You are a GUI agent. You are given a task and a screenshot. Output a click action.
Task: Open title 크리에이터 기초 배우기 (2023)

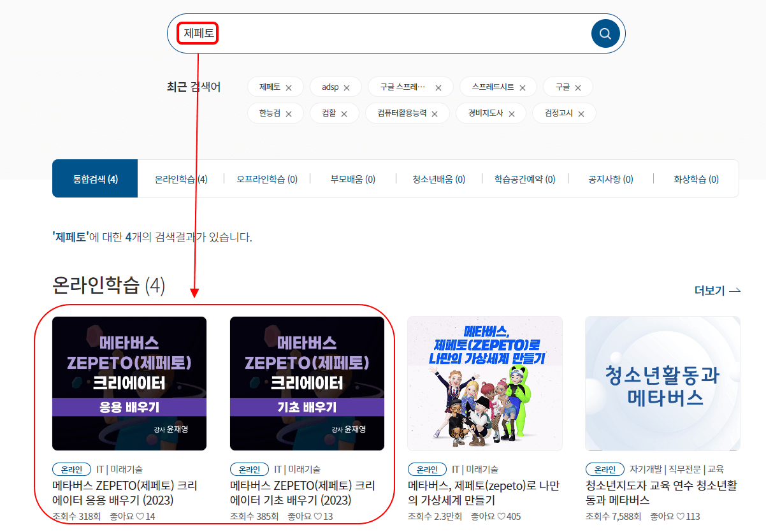point(303,492)
